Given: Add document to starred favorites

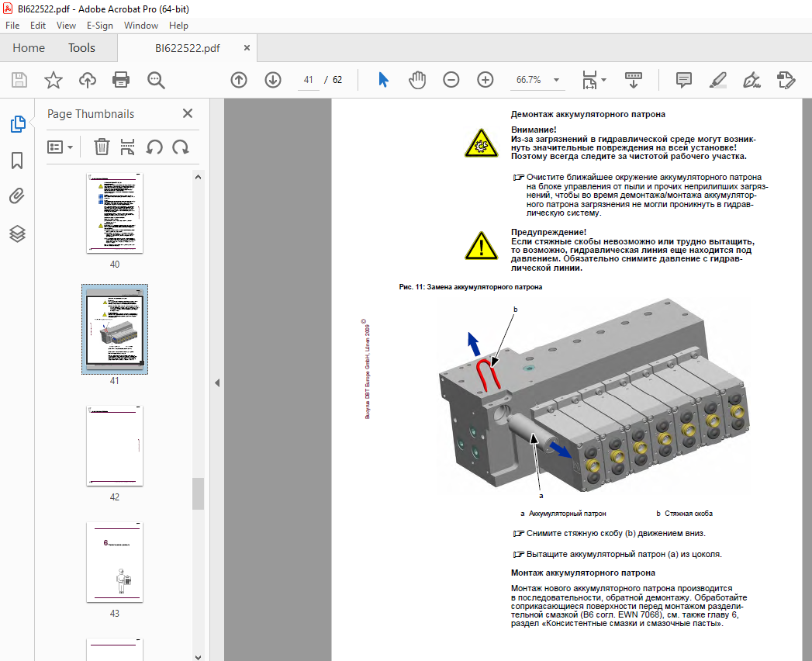Looking at the screenshot, I should 54,80.
